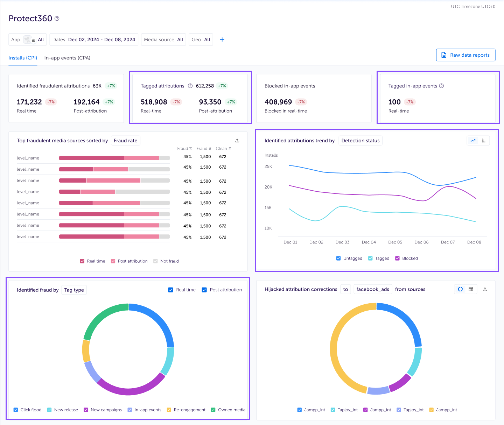Open help tooltip next to Protect360 title
The height and width of the screenshot is (425, 504).
point(57,19)
